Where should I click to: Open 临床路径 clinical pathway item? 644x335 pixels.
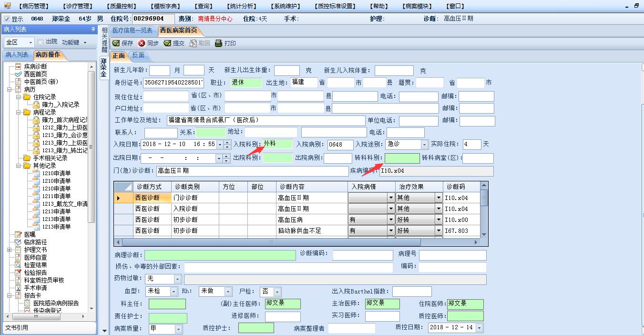[36, 242]
